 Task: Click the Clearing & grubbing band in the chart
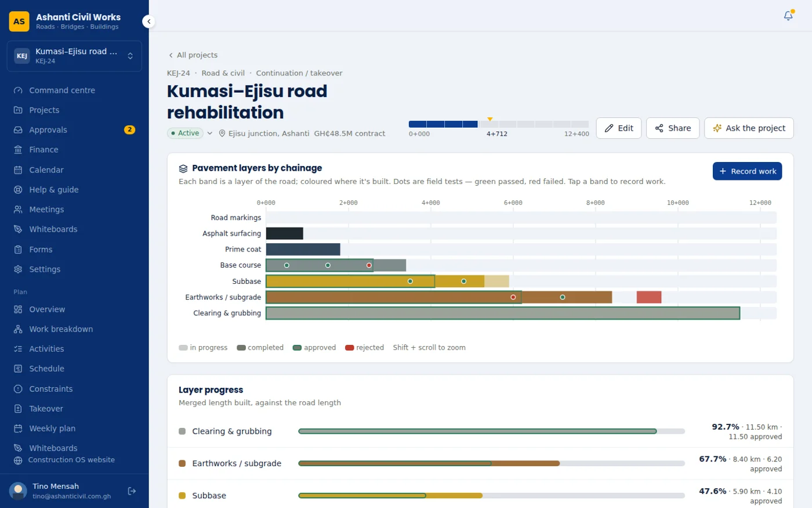pos(503,313)
